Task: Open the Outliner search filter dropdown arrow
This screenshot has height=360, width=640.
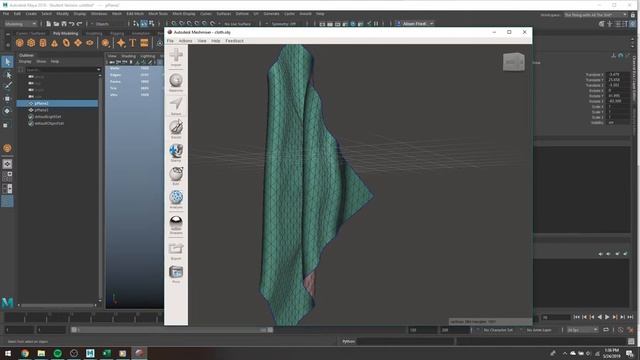Action: (x=98, y=70)
